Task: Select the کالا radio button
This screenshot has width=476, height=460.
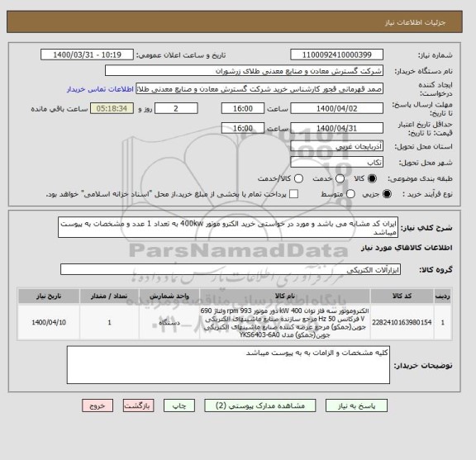Action: tap(372, 178)
